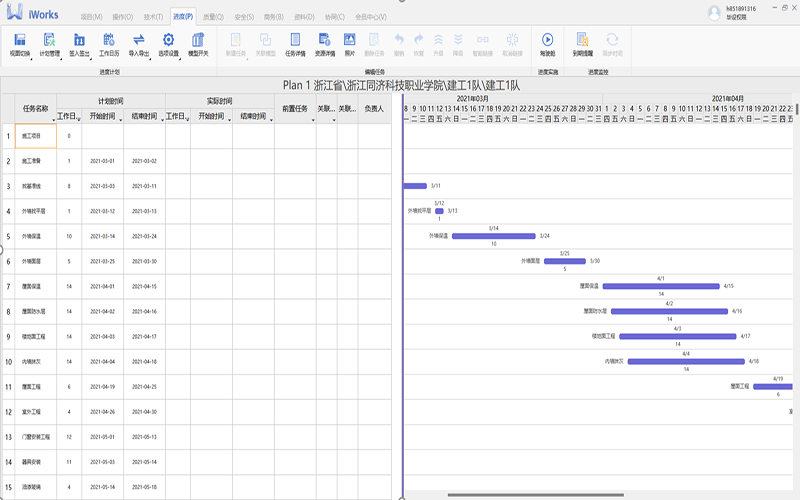800x500 pixels.
Task: Switch to the 质量(Q) tab
Action: click(x=213, y=17)
